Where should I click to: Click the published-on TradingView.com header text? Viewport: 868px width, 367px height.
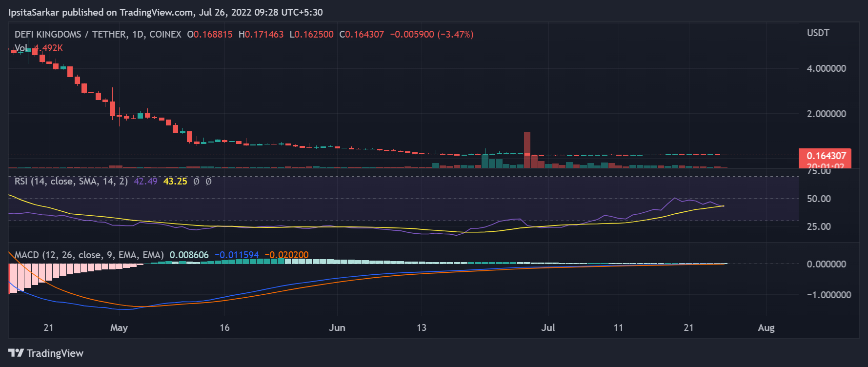pyautogui.click(x=165, y=12)
